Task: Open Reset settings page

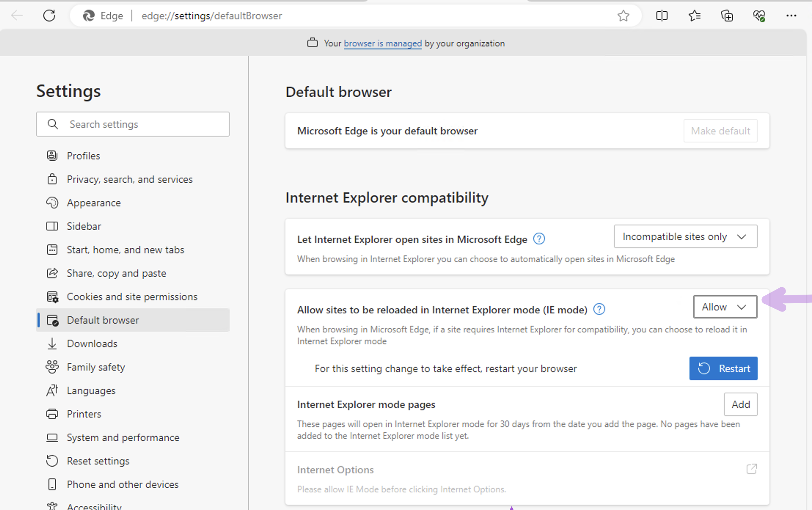Action: pos(133,461)
